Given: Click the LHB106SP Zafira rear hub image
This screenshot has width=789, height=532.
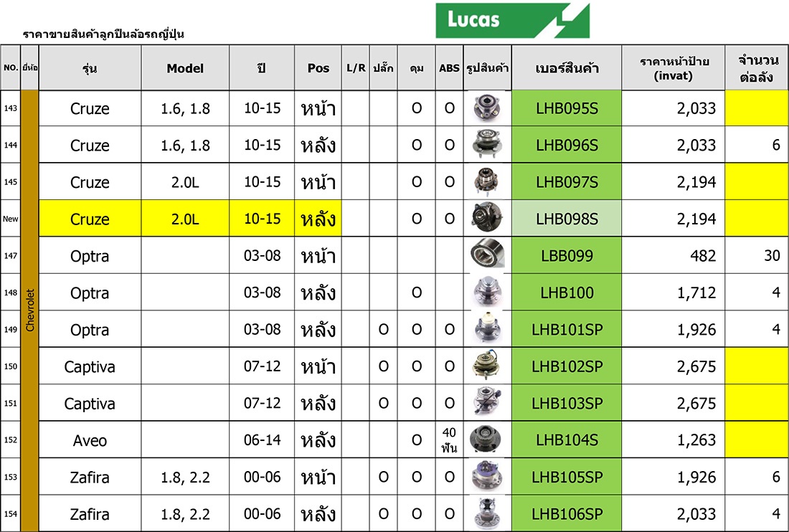Looking at the screenshot, I should pyautogui.click(x=487, y=513).
